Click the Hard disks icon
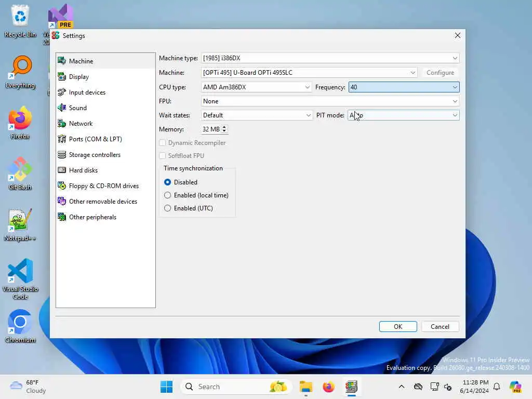Viewport: 532px width, 399px height. [x=62, y=170]
